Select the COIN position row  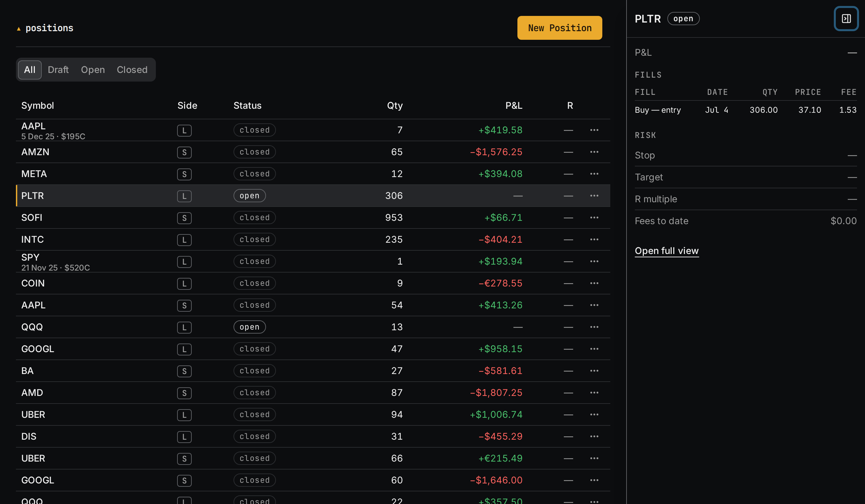313,283
